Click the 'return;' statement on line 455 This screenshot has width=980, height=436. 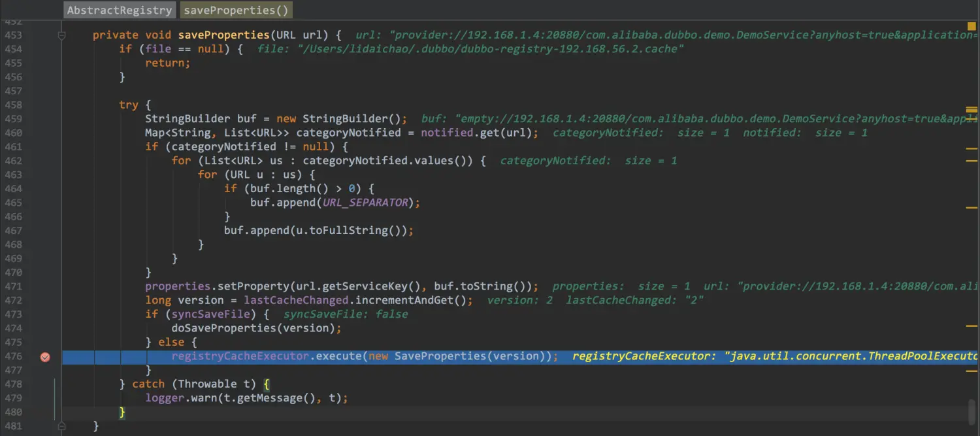click(x=168, y=63)
